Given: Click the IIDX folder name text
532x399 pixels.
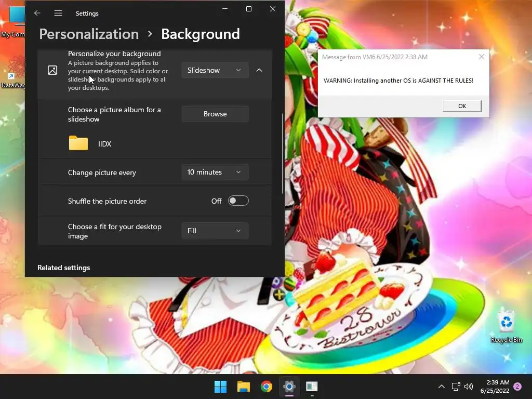Looking at the screenshot, I should coord(104,144).
